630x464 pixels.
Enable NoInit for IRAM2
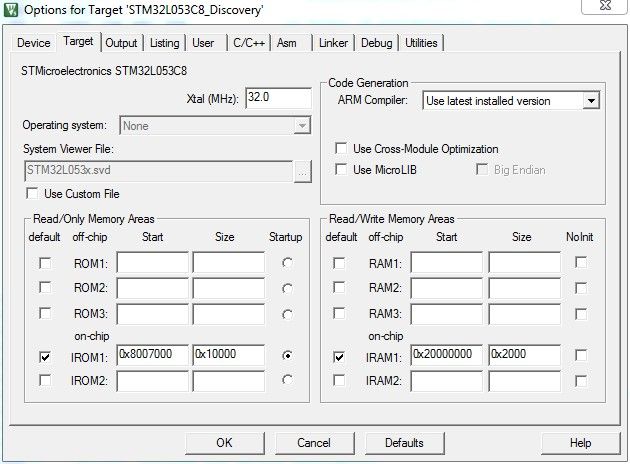pos(581,380)
